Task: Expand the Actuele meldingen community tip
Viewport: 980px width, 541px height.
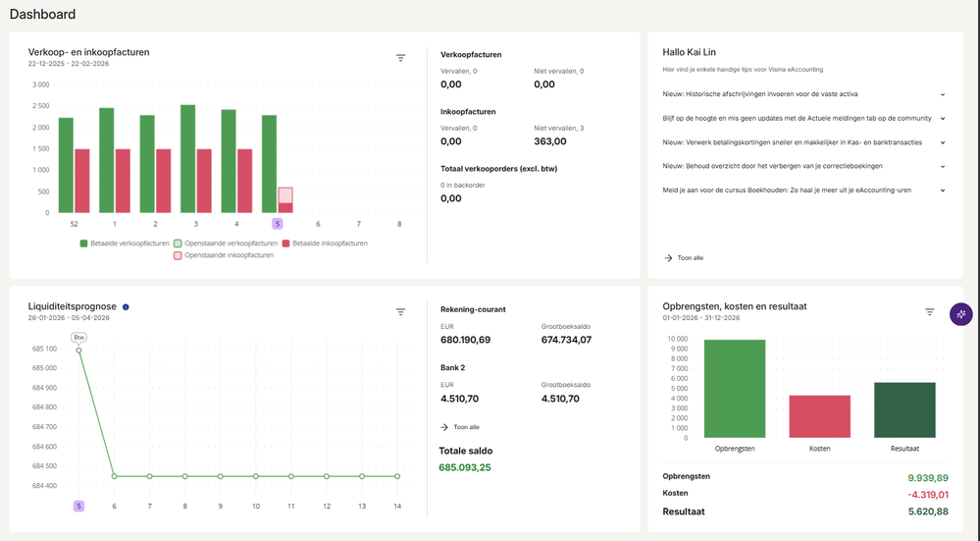Action: click(943, 118)
